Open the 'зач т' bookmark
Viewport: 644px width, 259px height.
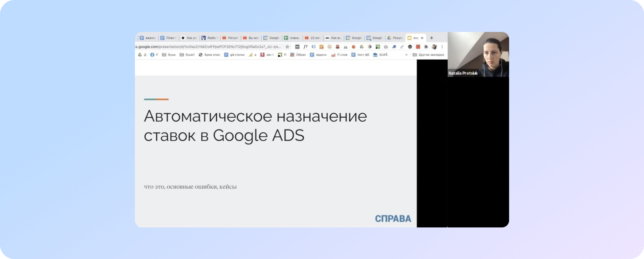[x=267, y=55]
